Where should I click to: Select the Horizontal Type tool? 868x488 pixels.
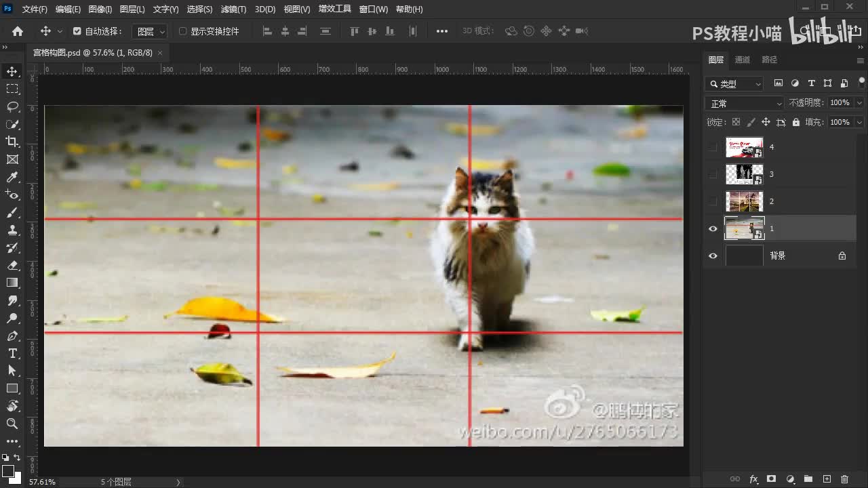tap(12, 353)
